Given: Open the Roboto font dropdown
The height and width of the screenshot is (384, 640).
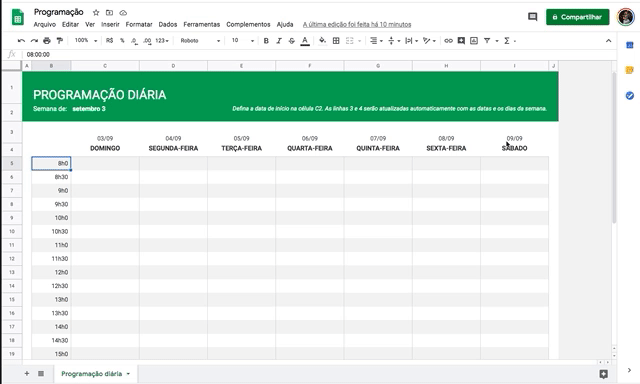Looking at the screenshot, I should pos(200,40).
